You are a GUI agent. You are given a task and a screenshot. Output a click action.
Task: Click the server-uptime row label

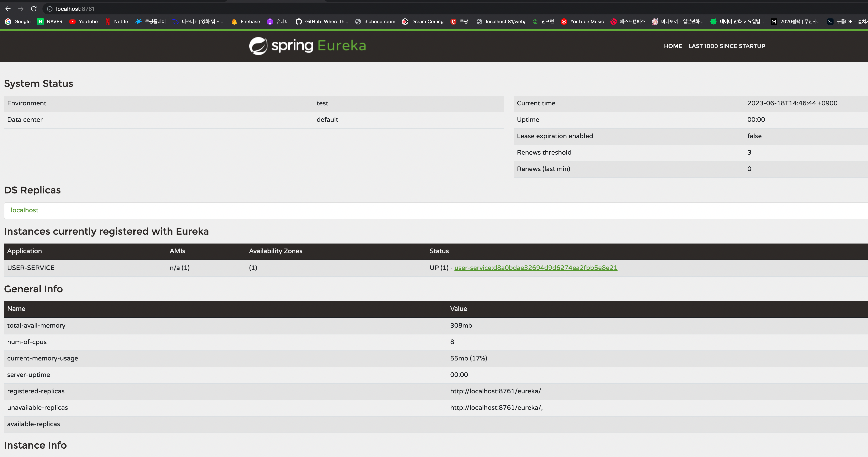pyautogui.click(x=28, y=375)
